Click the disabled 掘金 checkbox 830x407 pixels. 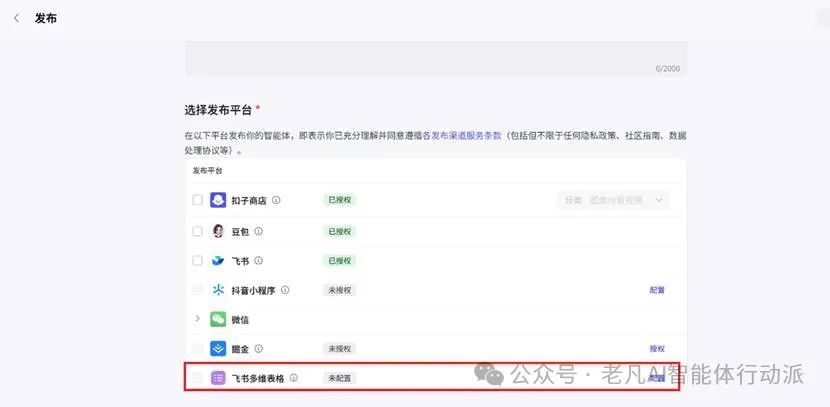(197, 349)
